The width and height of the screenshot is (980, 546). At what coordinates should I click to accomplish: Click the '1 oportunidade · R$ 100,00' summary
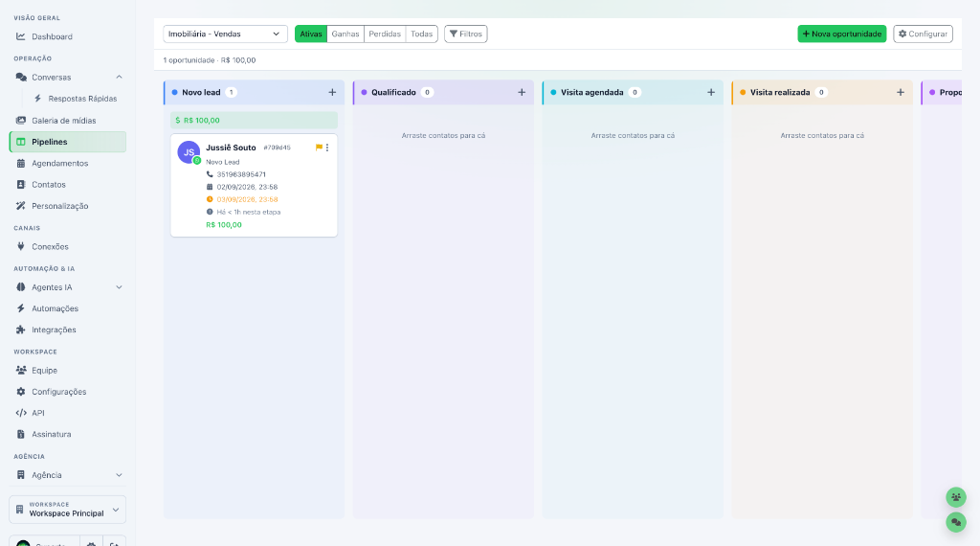210,60
